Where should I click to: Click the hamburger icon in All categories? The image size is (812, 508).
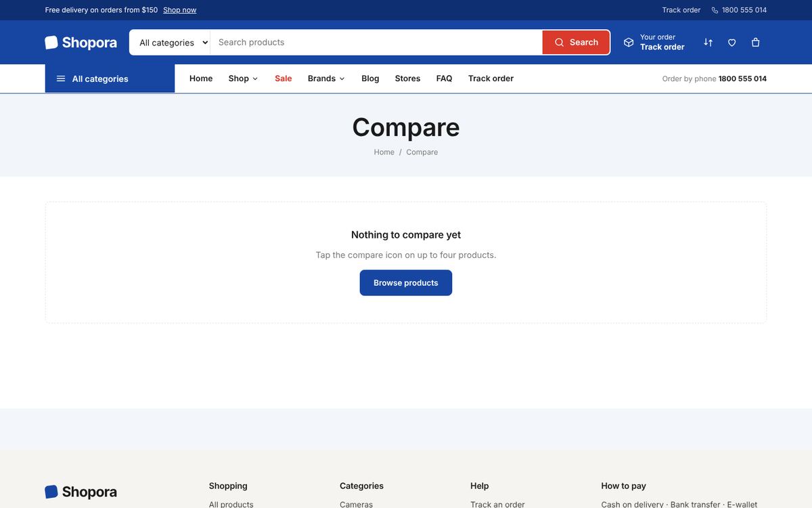[61, 79]
